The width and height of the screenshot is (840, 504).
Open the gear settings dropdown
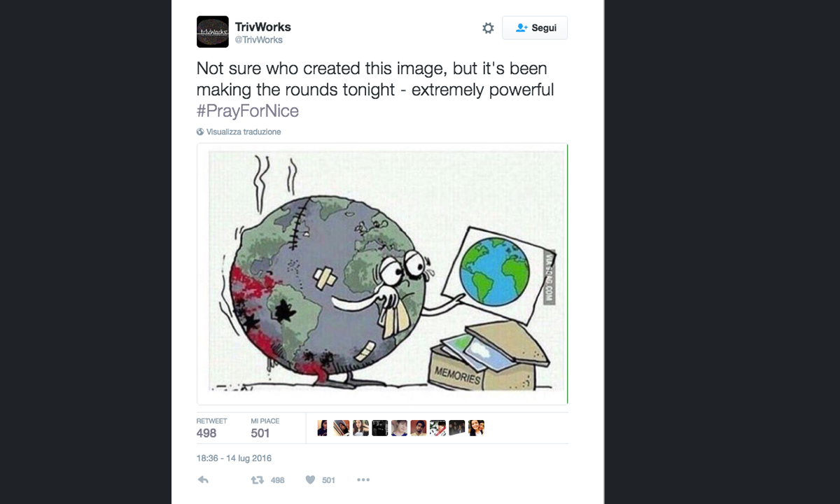[x=488, y=28]
